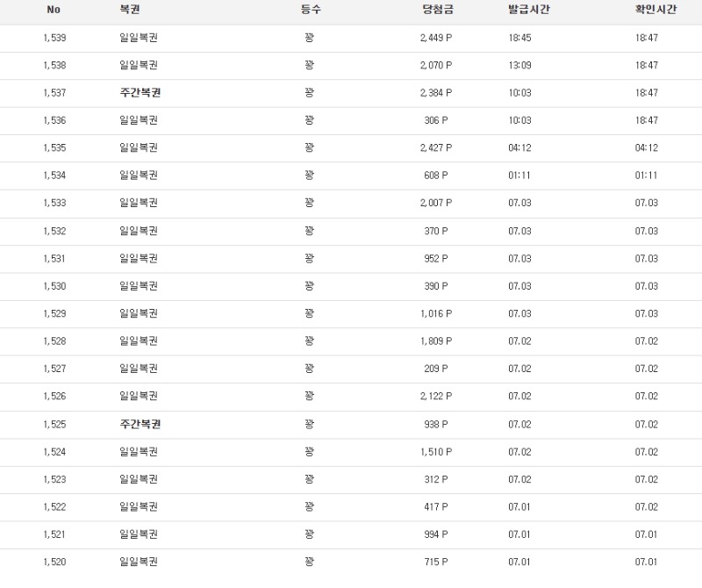
Task: Click the 확인시간 column header
Action: (656, 9)
